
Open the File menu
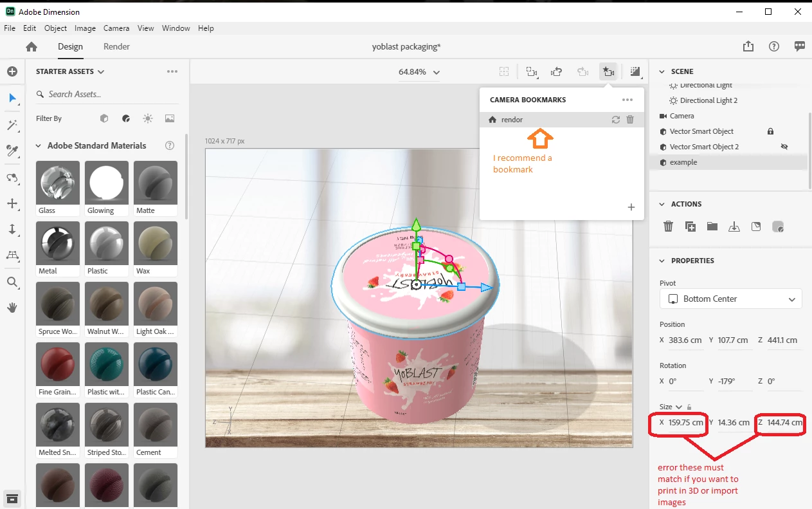coord(10,28)
